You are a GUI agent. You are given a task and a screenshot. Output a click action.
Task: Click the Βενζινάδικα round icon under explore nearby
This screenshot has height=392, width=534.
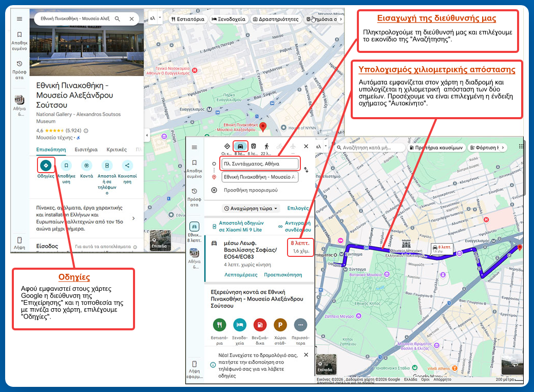click(x=260, y=325)
